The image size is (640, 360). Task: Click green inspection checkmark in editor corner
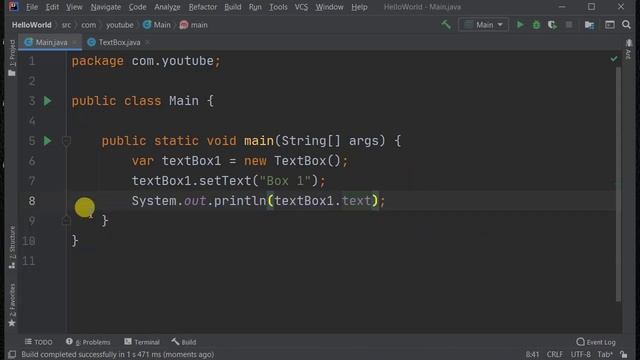(614, 59)
